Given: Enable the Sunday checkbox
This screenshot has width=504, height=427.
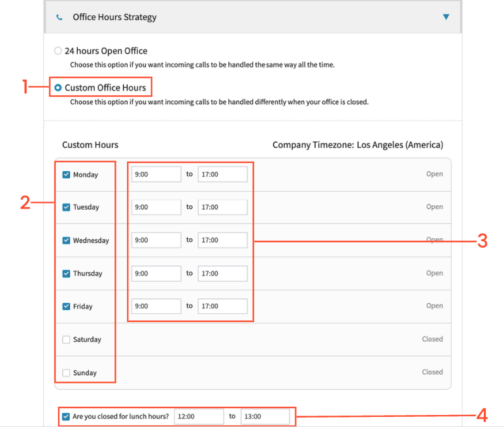Looking at the screenshot, I should 66,373.
